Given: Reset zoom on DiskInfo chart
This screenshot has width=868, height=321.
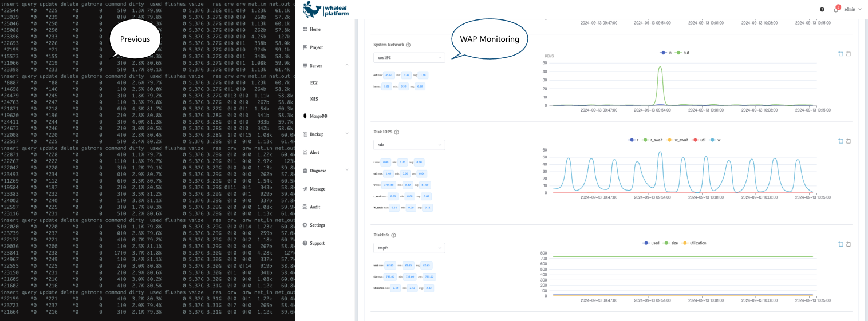Looking at the screenshot, I should click(x=848, y=244).
